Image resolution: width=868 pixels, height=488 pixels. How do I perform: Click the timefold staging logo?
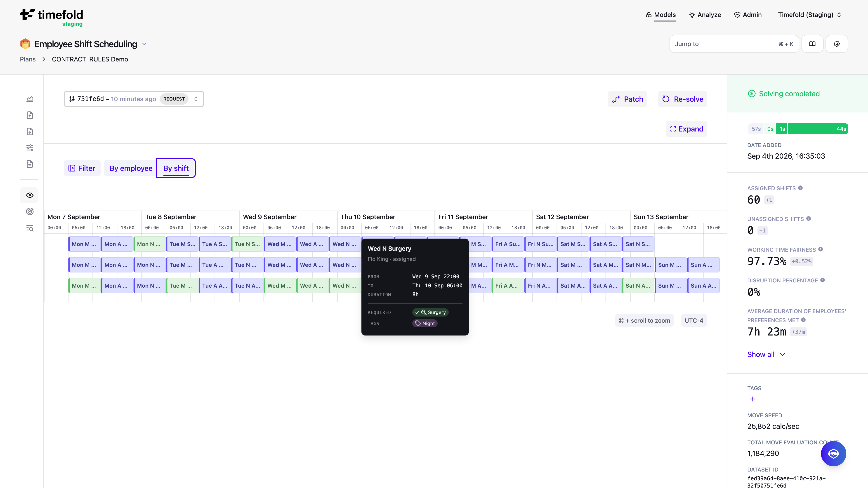51,18
